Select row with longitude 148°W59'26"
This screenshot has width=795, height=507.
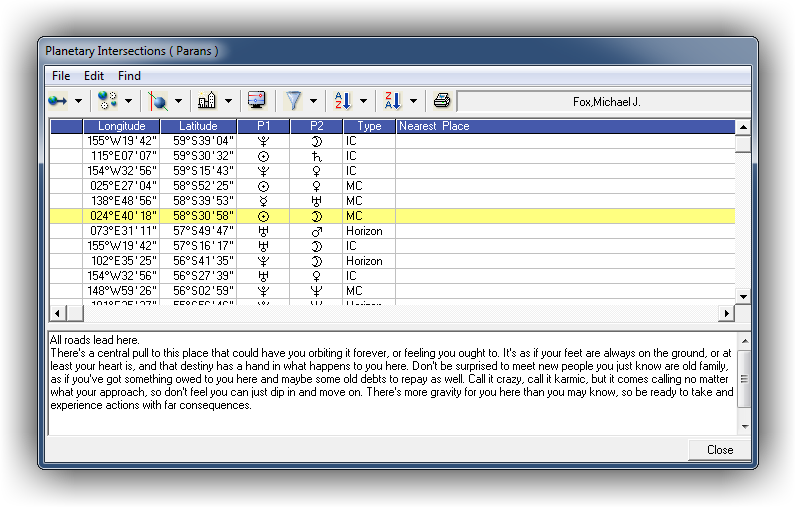click(x=392, y=291)
